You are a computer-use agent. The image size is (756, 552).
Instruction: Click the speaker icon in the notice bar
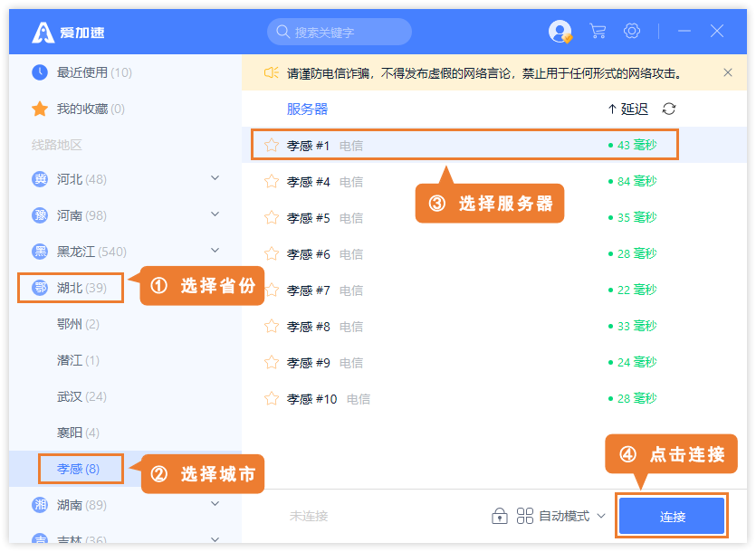[271, 72]
